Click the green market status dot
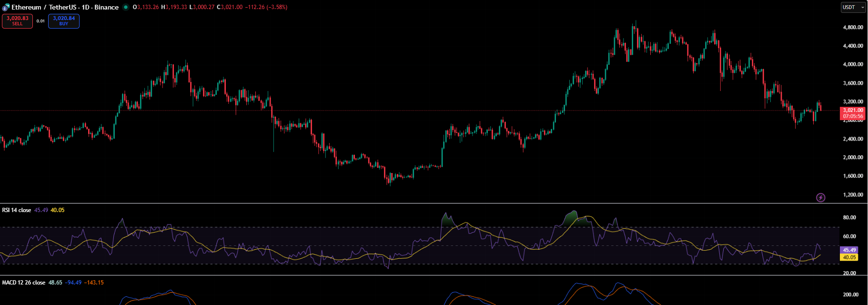868x305 pixels. coord(126,7)
